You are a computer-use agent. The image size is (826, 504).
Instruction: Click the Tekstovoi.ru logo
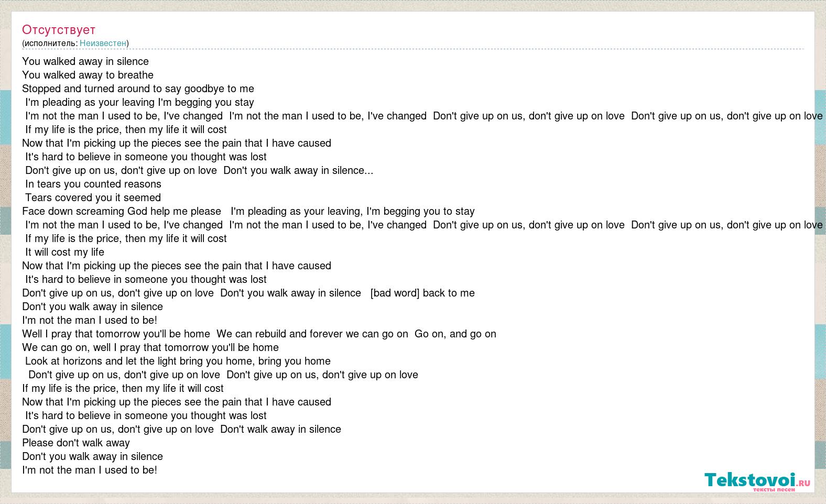(x=757, y=481)
